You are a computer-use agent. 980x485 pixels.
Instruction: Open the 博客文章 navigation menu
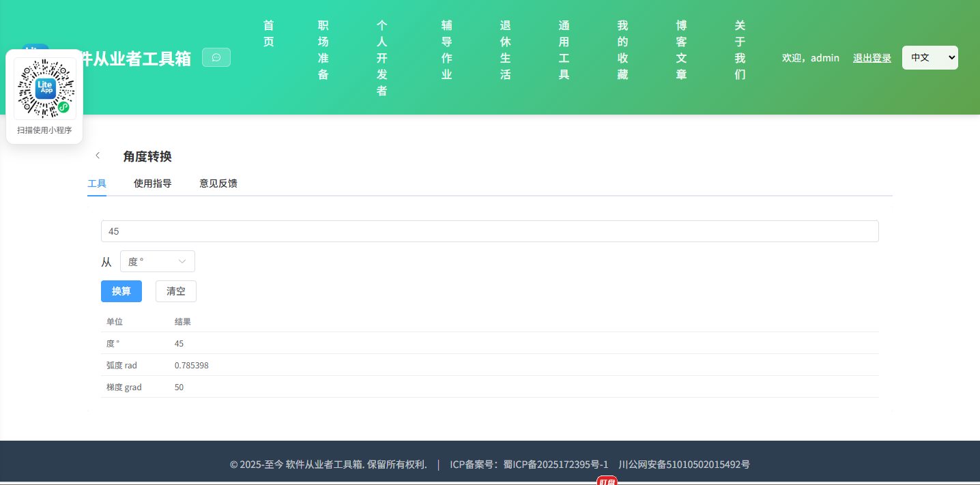(681, 50)
